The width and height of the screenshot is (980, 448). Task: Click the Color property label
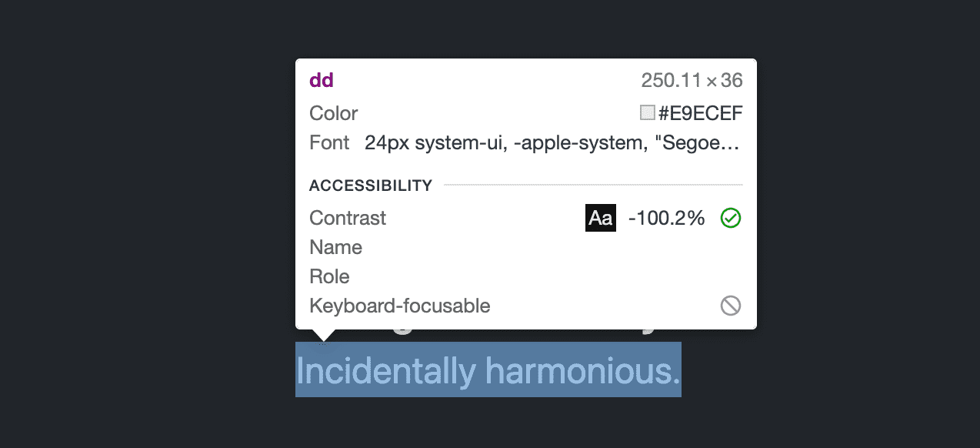coord(333,112)
